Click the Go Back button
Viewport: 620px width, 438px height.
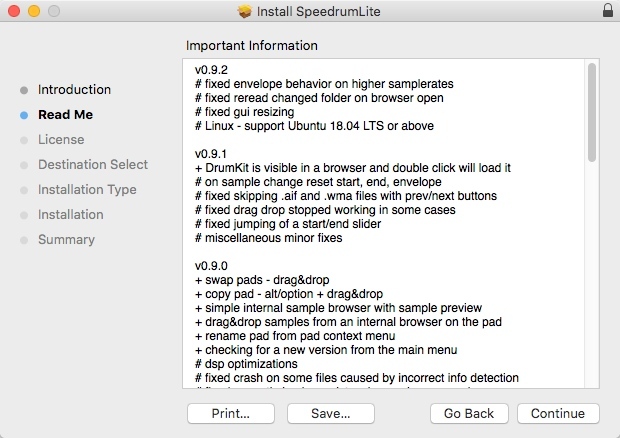click(469, 413)
